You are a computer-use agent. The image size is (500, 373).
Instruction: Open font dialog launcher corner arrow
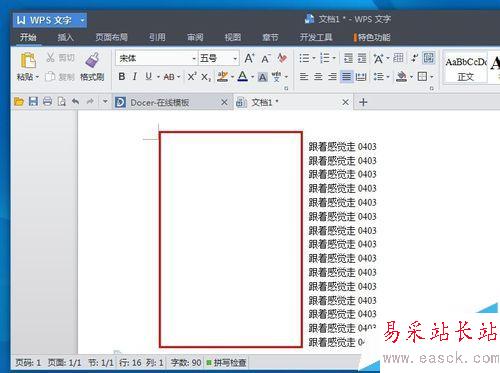point(286,88)
